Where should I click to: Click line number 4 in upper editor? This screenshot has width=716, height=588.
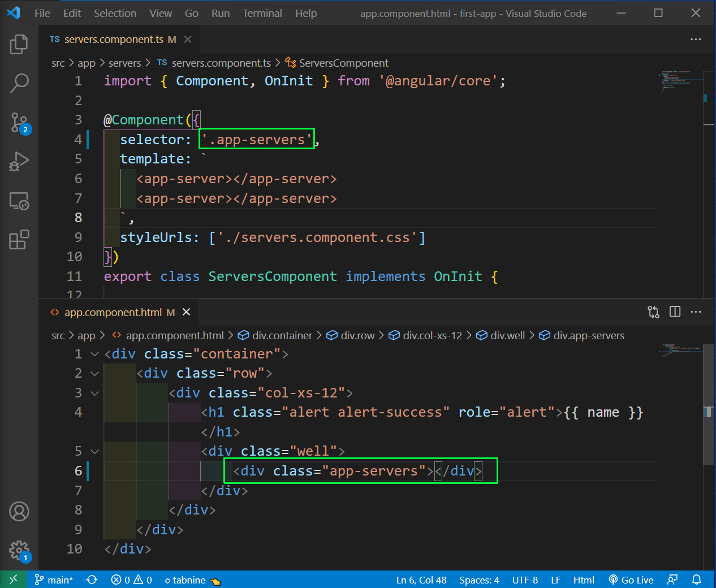pos(78,140)
